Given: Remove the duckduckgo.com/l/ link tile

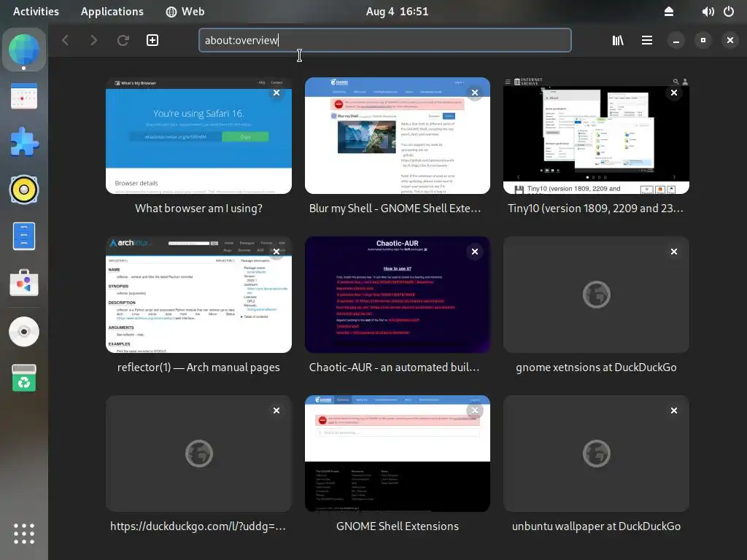Looking at the screenshot, I should point(276,411).
